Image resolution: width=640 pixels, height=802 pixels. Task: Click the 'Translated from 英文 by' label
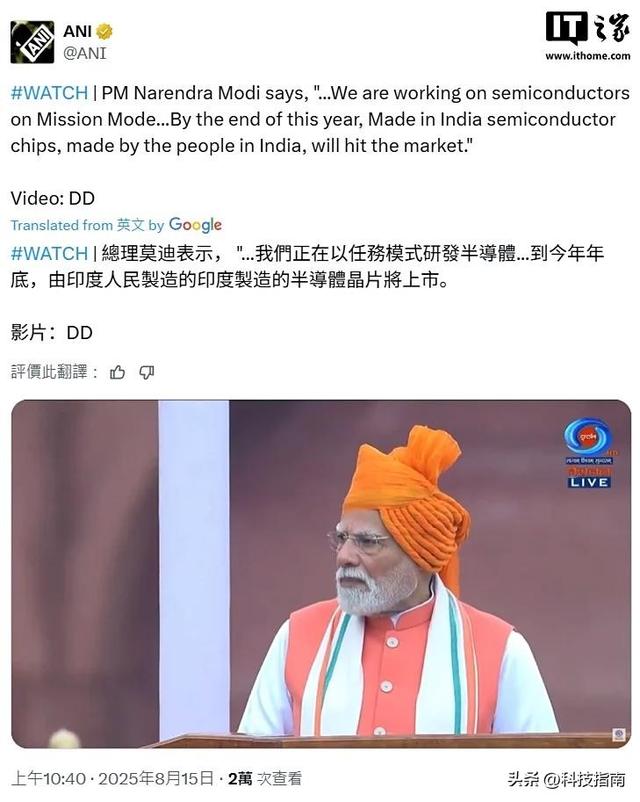87,225
